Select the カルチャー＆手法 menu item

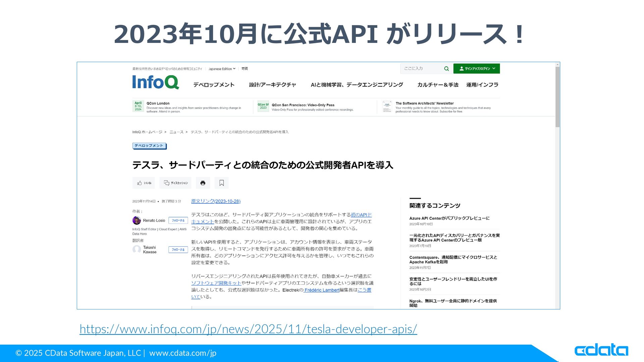pos(438,85)
